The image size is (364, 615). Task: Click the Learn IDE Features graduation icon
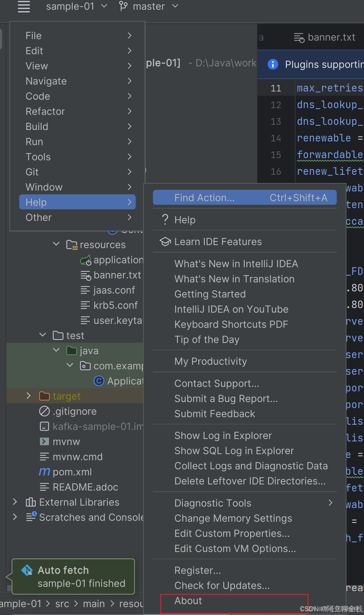coord(165,241)
